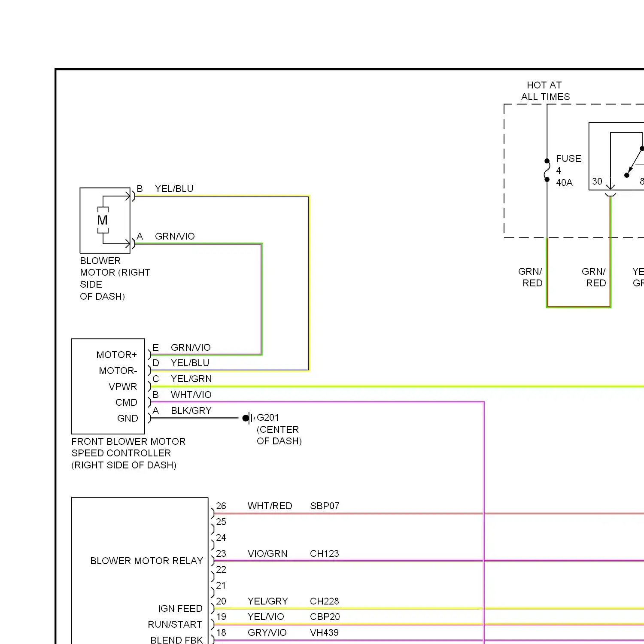Image resolution: width=644 pixels, height=644 pixels.
Task: Click the MOTOR+ pin label
Action: click(x=116, y=355)
